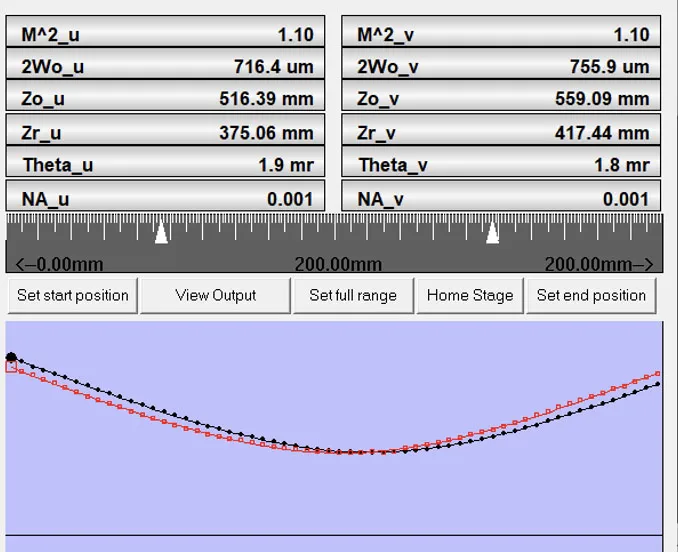Select the NA_u value field
The image size is (678, 552).
[166, 198]
